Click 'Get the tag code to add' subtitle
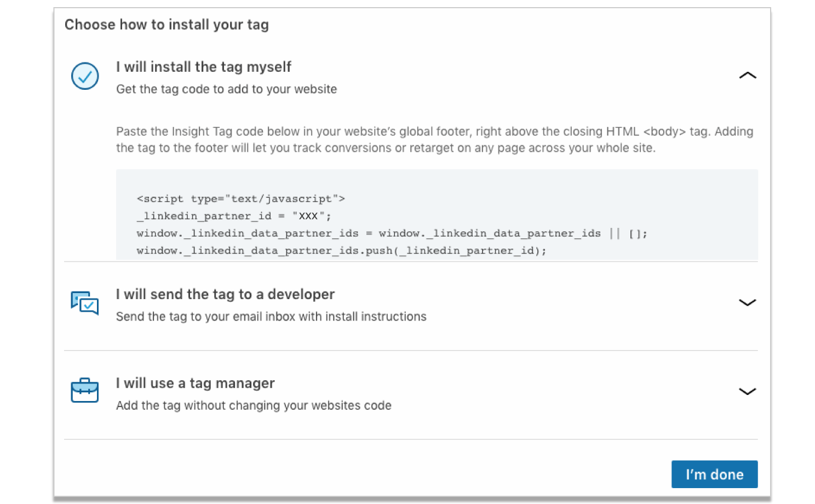The image size is (815, 504). tap(227, 89)
